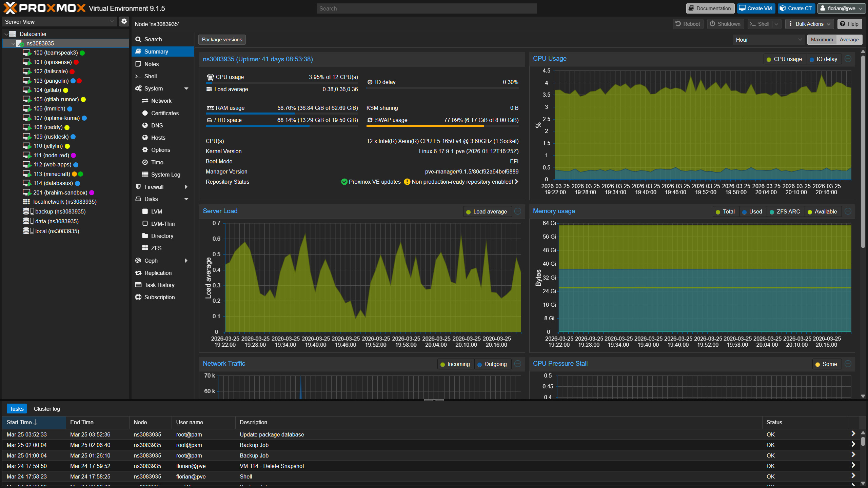The height and width of the screenshot is (488, 868).
Task: Open the Replication panel
Action: pyautogui.click(x=158, y=273)
